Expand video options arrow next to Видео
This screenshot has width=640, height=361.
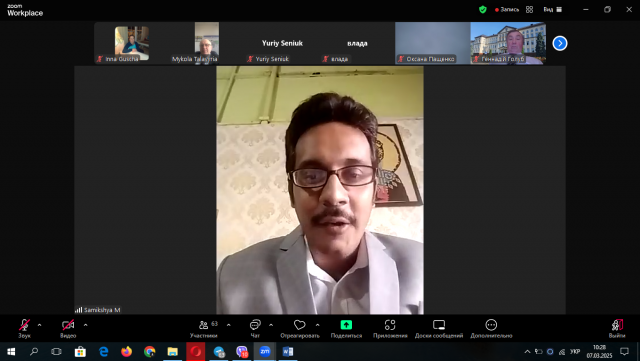tap(85, 325)
